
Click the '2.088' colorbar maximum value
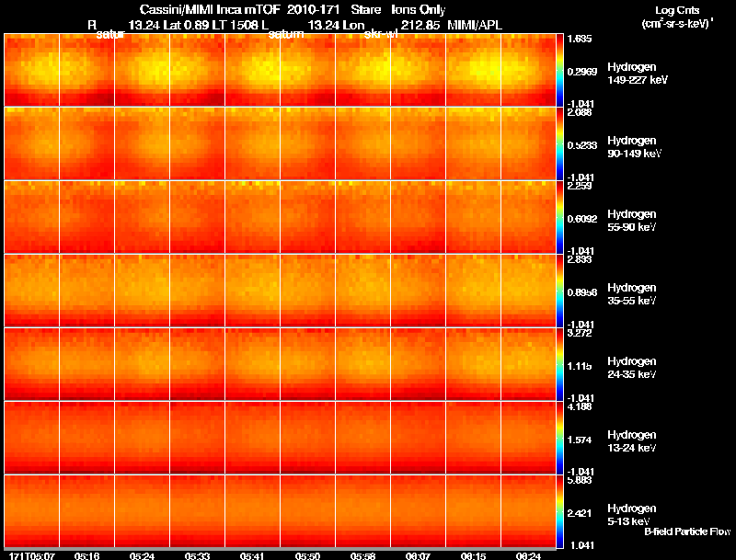580,112
